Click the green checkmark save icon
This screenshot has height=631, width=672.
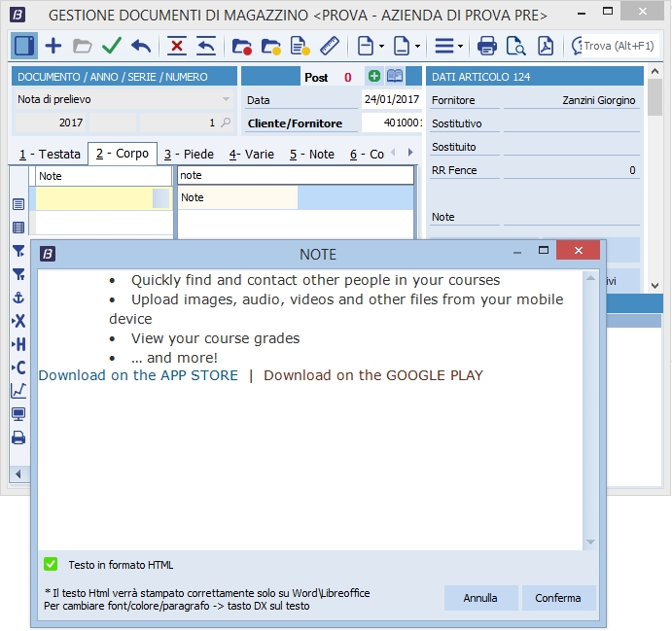coord(111,46)
